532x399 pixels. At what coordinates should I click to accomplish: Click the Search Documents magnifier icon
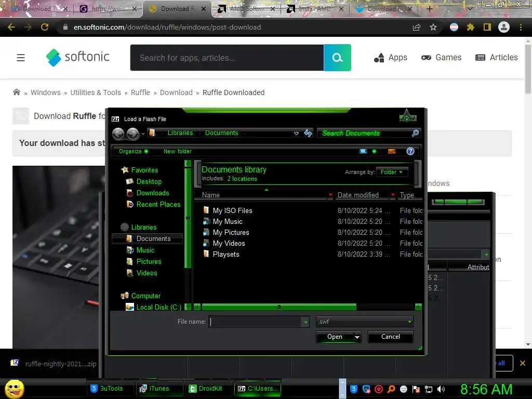415,133
